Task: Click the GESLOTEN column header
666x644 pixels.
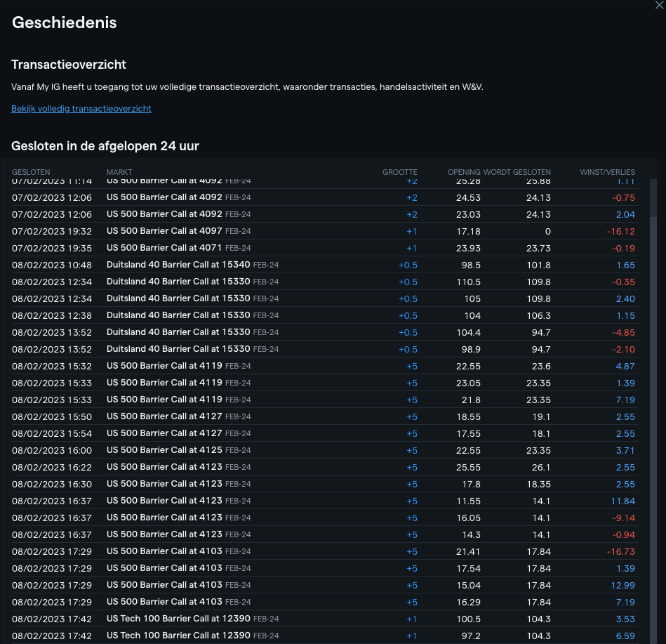Action: [x=31, y=172]
